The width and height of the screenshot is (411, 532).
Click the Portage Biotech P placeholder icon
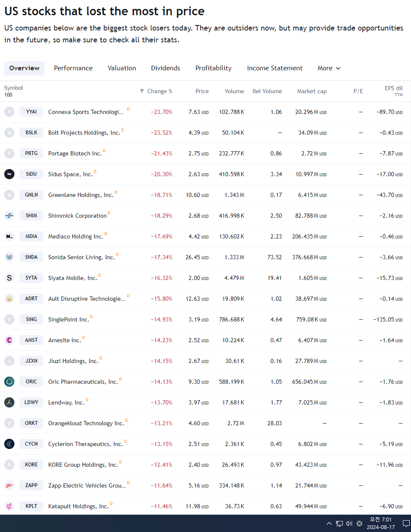coord(9,153)
